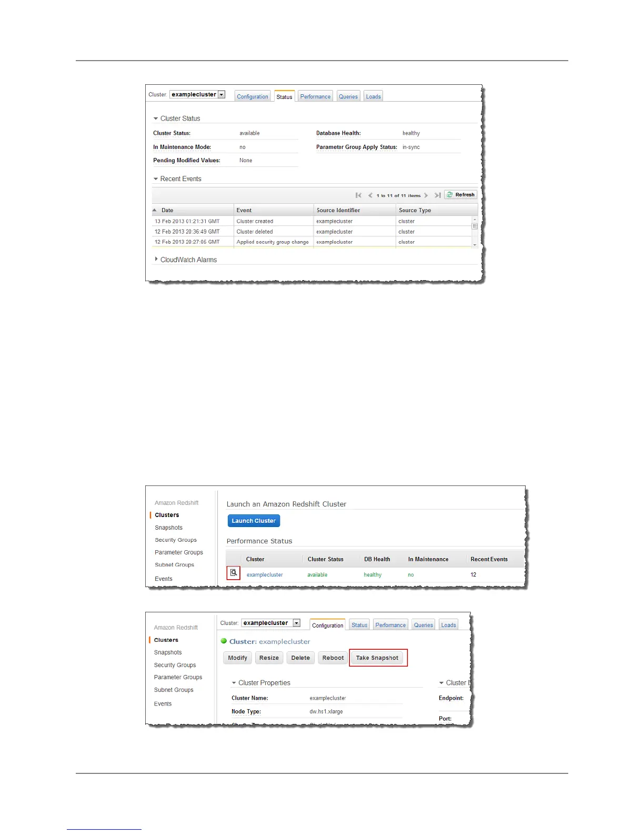Refresh the Recent Events list
This screenshot has width=644, height=834.
tap(460, 195)
